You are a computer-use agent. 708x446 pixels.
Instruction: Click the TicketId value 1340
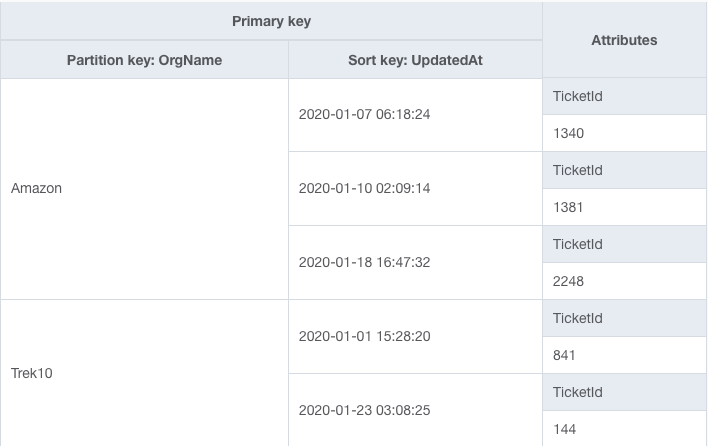coord(568,133)
